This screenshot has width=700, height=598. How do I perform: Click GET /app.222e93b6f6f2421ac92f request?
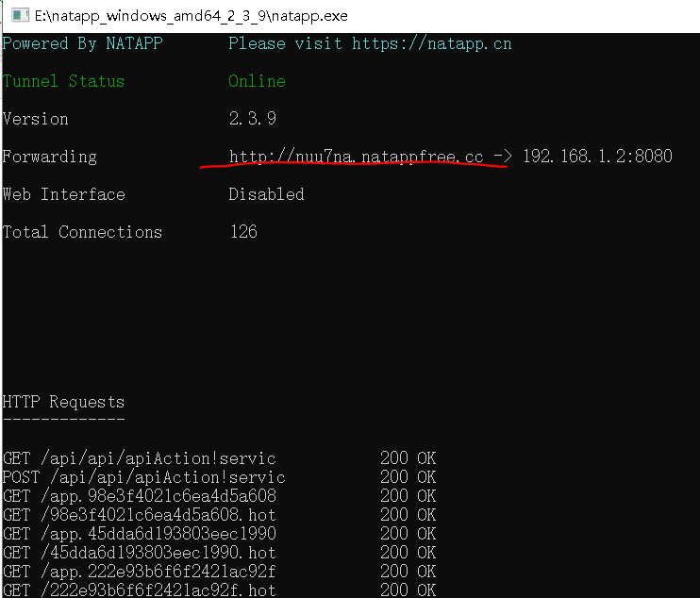(140, 572)
